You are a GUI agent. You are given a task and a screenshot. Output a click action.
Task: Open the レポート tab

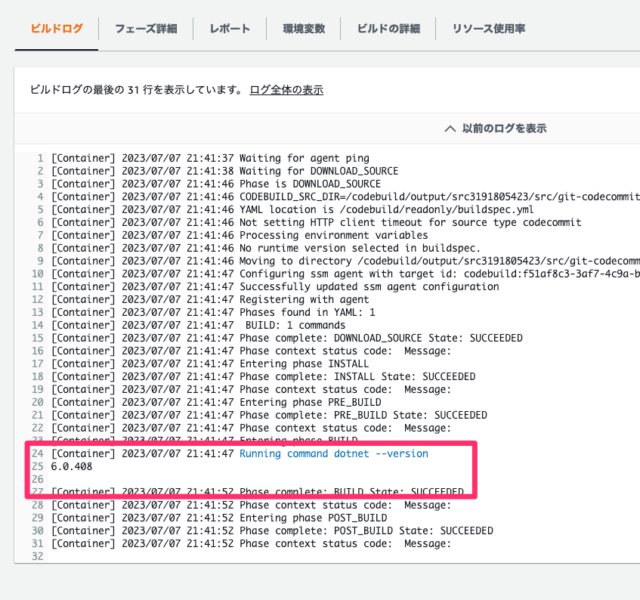229,29
